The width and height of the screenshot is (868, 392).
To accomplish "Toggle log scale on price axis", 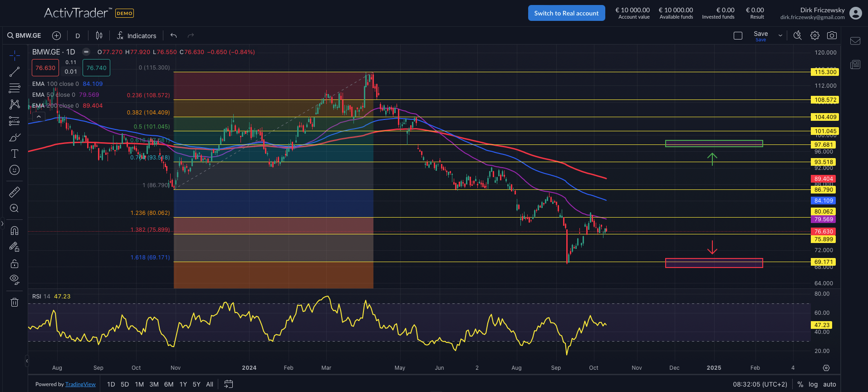I will [x=813, y=384].
